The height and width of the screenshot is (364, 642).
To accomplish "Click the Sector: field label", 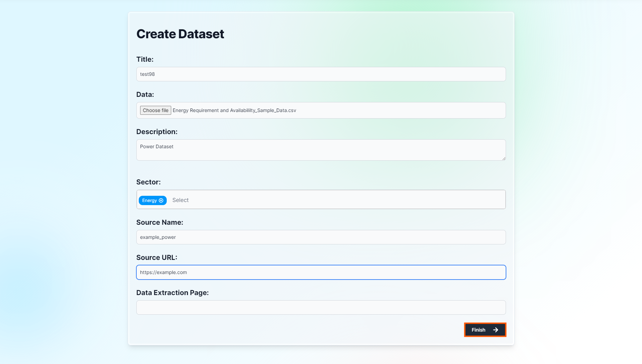I will point(148,182).
